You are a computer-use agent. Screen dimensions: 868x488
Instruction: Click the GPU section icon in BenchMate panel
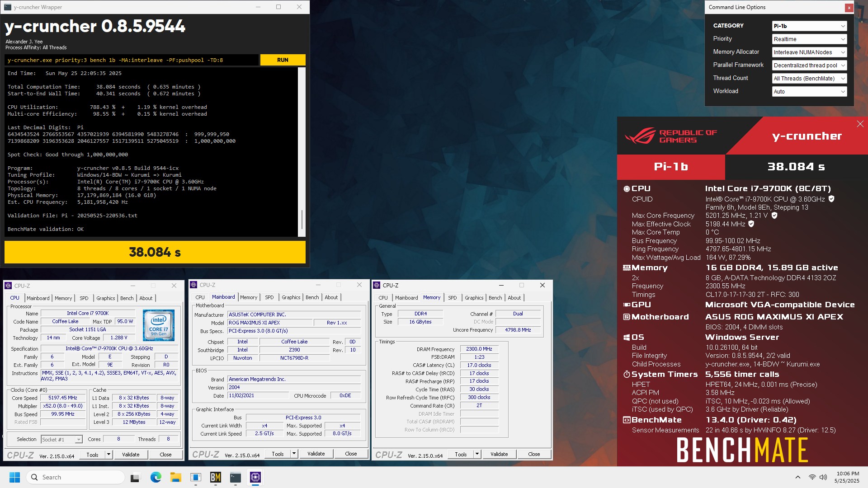click(627, 305)
